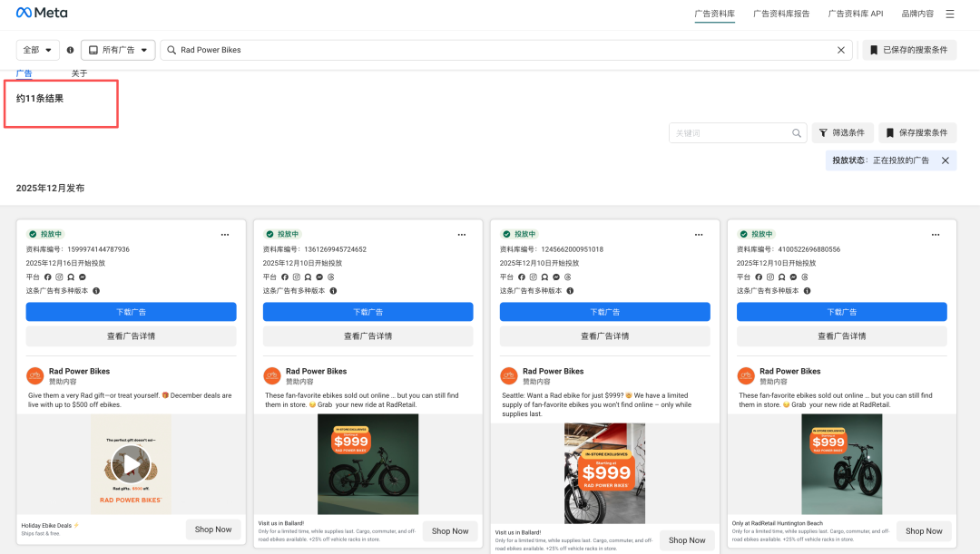The width and height of the screenshot is (980, 554).
Task: Switch to the 关于 tab
Action: [80, 73]
